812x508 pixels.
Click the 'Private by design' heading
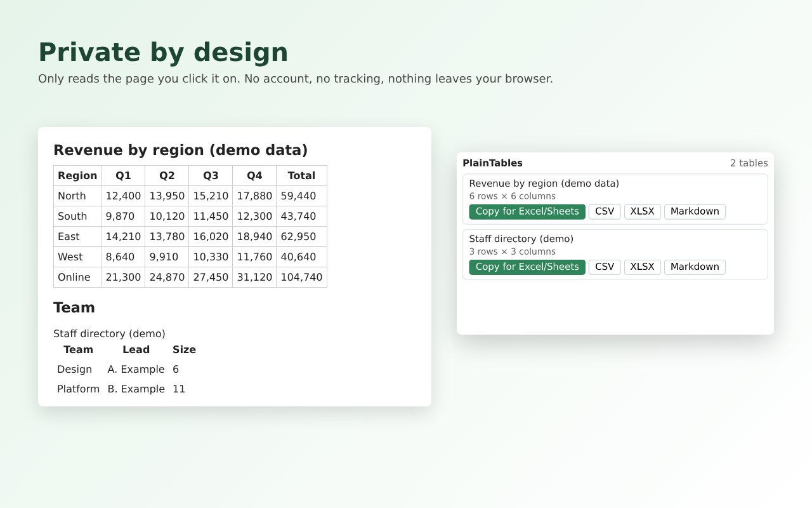[x=163, y=52]
